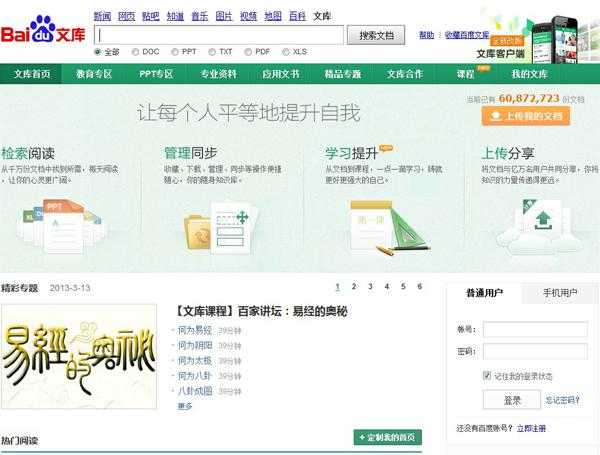Viewport: 600px width, 455px height.
Task: Select the TXT file type radio button
Action: [x=212, y=52]
